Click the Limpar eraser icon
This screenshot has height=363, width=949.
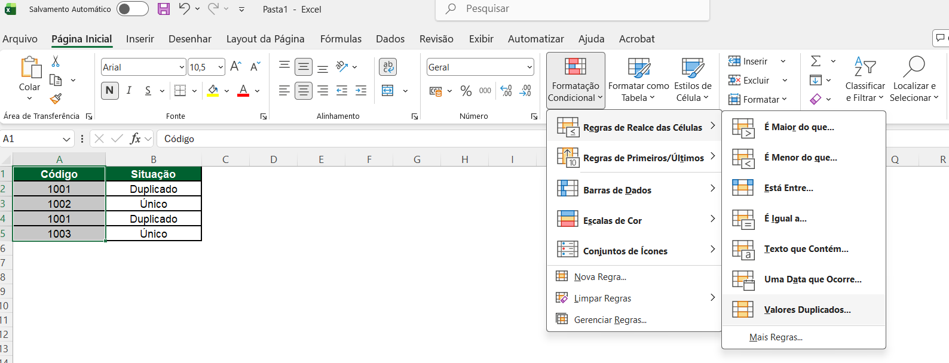pyautogui.click(x=816, y=99)
